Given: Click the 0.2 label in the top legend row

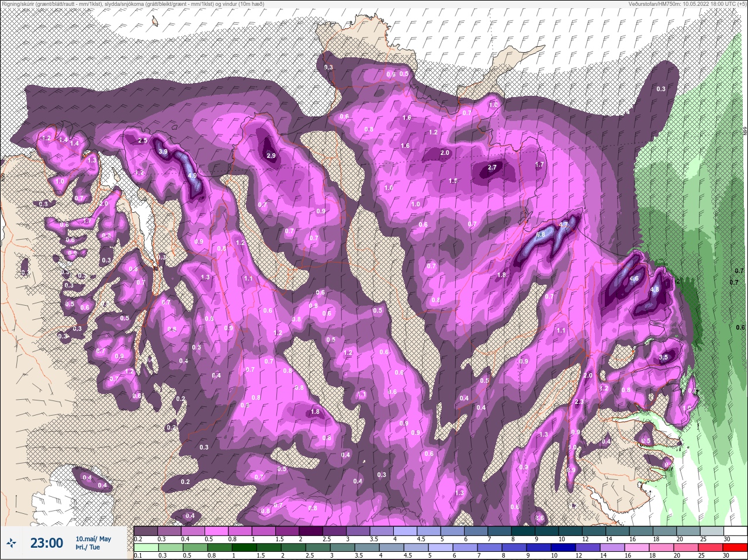Looking at the screenshot, I should pos(138,539).
